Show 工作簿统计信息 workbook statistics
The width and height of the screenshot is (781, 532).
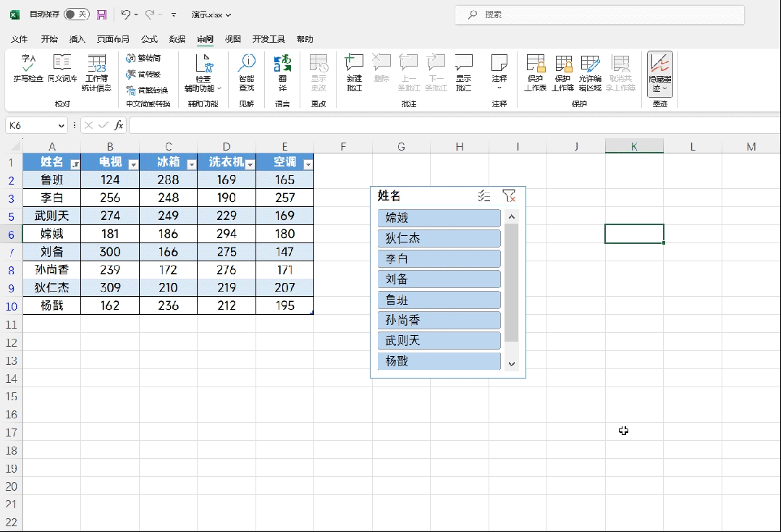tap(96, 72)
